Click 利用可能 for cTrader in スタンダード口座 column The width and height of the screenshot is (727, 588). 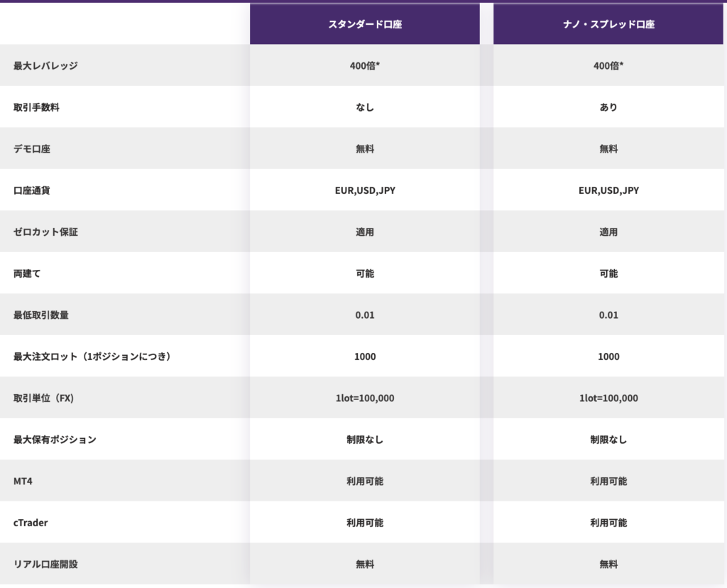pos(365,523)
